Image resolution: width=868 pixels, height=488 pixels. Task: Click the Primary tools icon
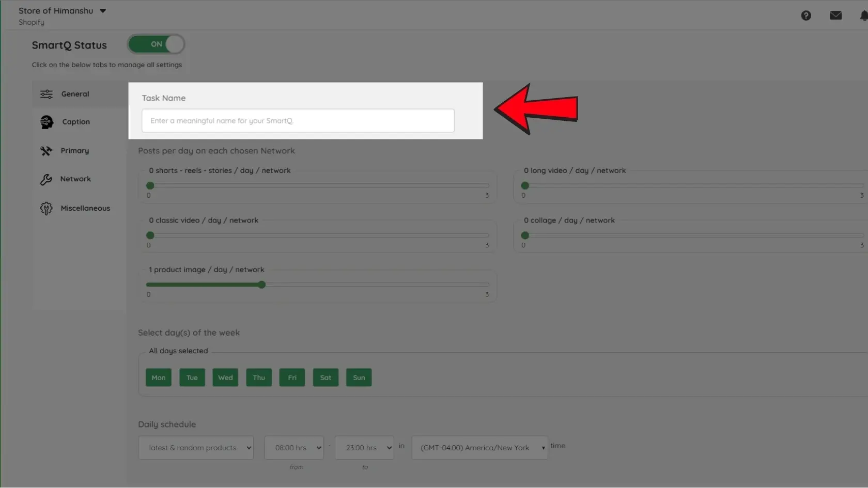point(46,151)
